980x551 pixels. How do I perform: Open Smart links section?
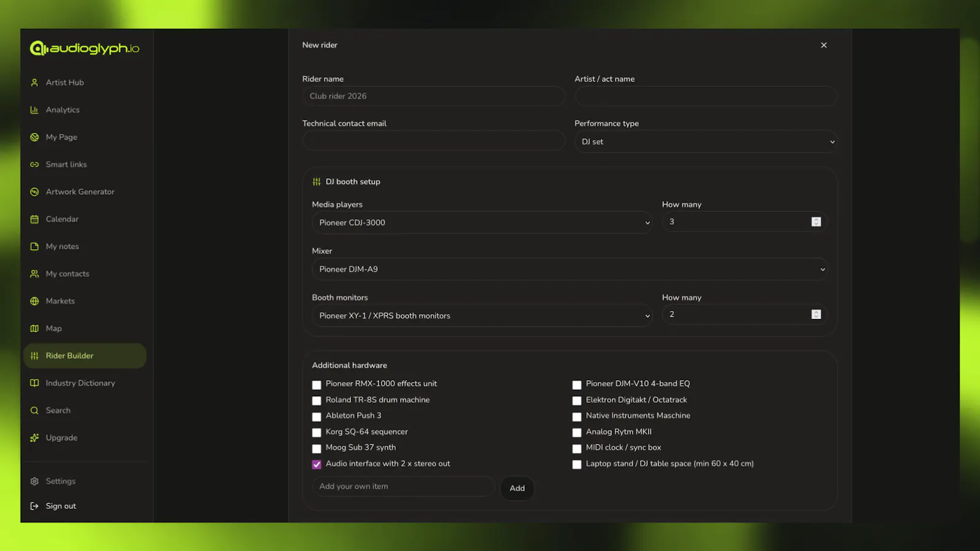pyautogui.click(x=66, y=165)
